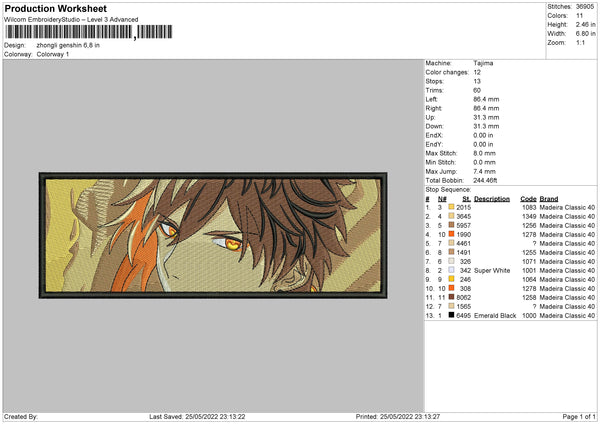Click the EndX value 0.00 in
This screenshot has height=424, width=600.
pos(483,135)
